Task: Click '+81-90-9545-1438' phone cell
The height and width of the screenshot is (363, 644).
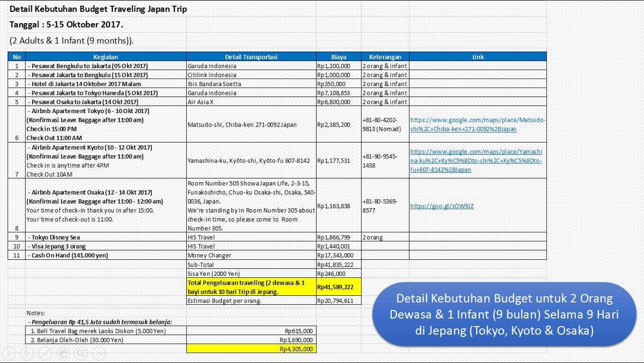Action: tap(385, 160)
